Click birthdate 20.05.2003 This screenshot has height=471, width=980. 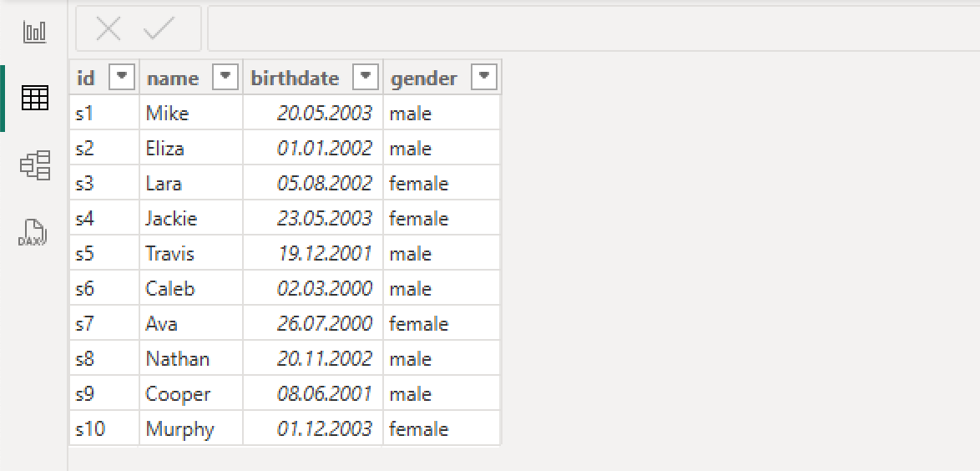tap(313, 114)
